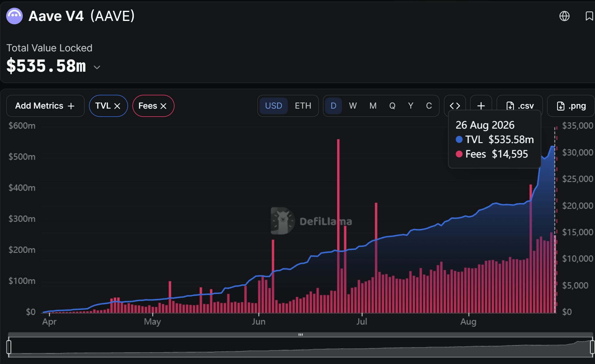The height and width of the screenshot is (364, 595).
Task: Download chart image as .png
Action: tap(571, 106)
